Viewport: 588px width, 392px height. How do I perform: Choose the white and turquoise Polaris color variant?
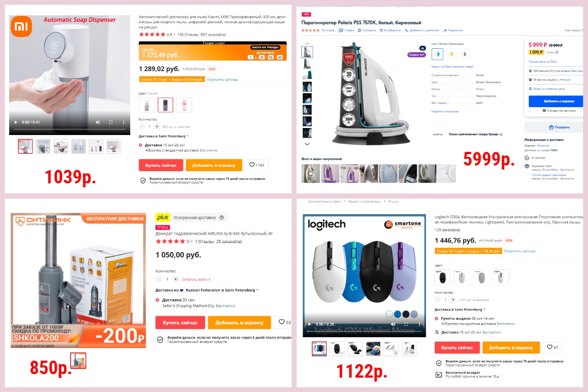click(437, 54)
